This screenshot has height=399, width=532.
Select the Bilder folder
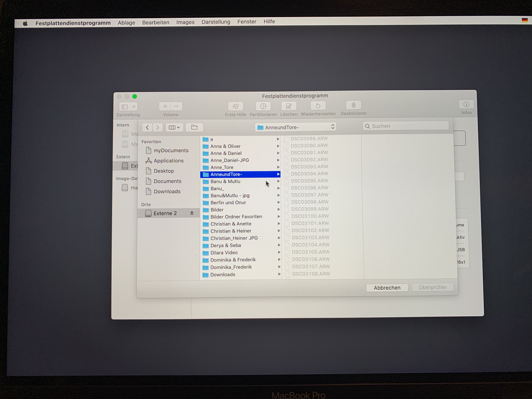pyautogui.click(x=240, y=210)
